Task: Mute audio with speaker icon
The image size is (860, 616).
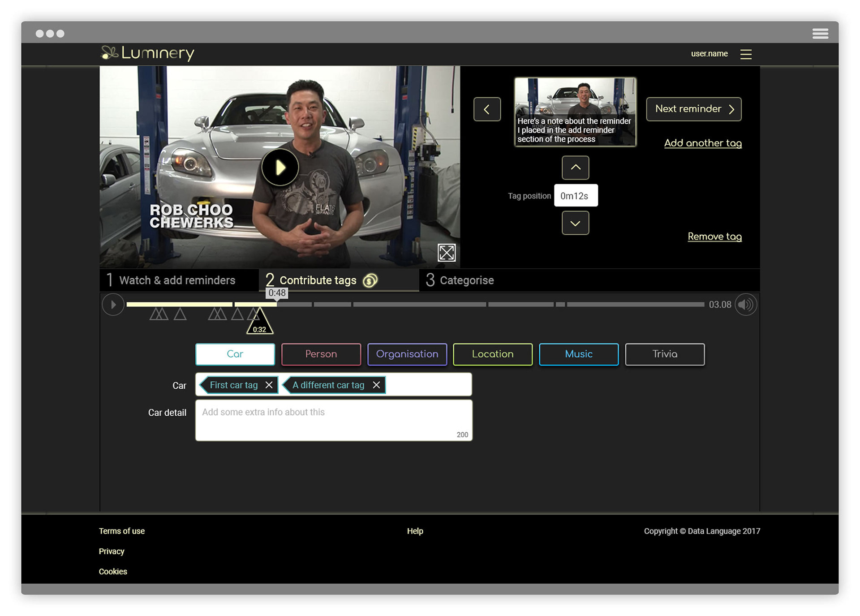Action: point(745,305)
